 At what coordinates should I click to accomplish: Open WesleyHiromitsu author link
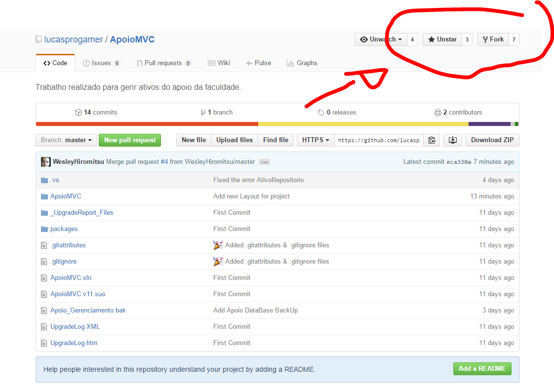click(x=79, y=162)
